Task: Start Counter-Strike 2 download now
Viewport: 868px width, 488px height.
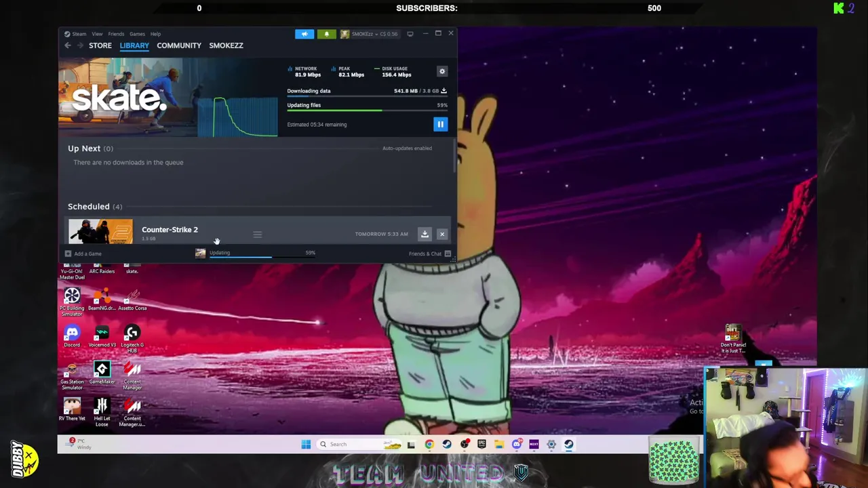Action: 425,234
